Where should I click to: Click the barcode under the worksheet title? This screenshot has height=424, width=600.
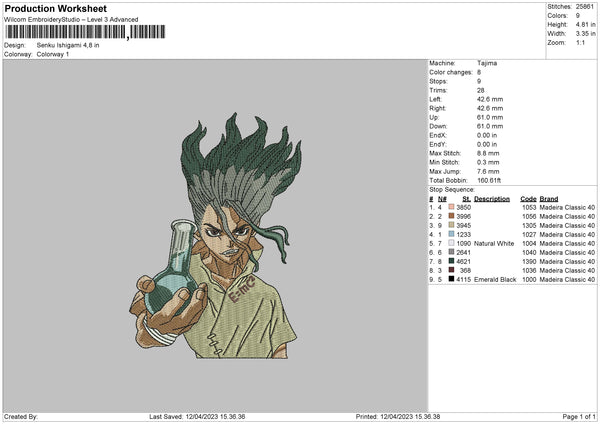(86, 32)
